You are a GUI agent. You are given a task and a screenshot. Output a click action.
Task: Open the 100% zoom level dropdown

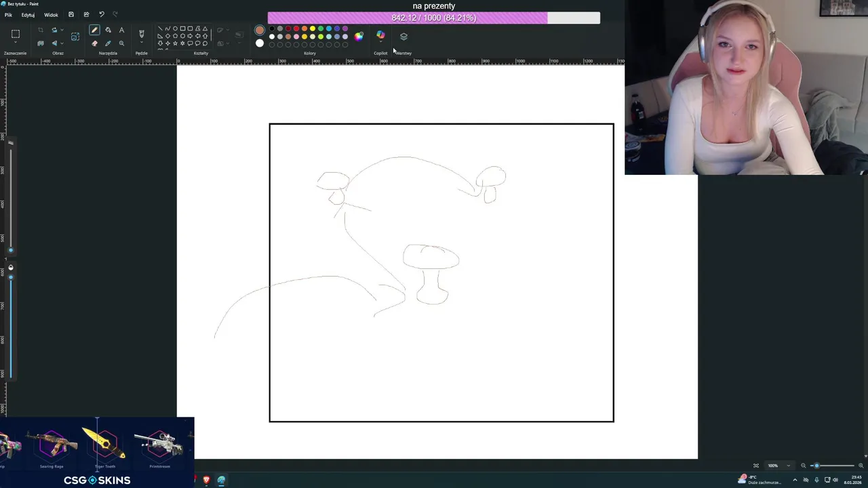click(x=778, y=466)
